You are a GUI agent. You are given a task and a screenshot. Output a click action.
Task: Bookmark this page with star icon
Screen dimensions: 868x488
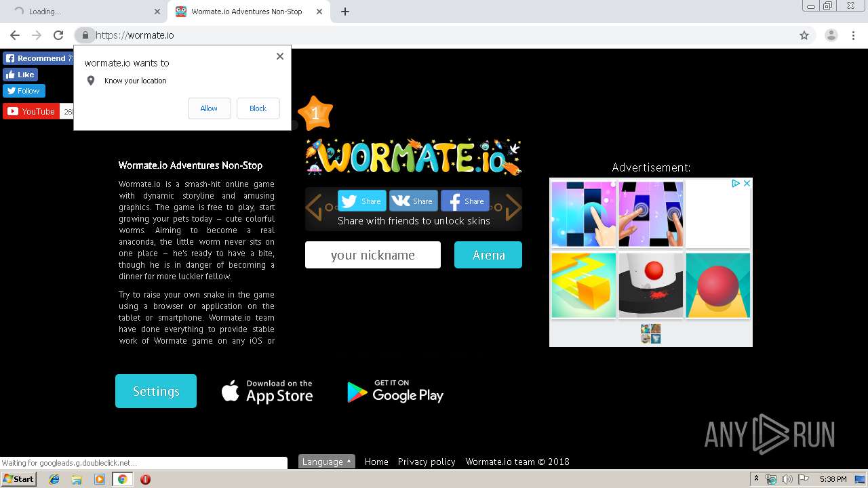(x=804, y=35)
